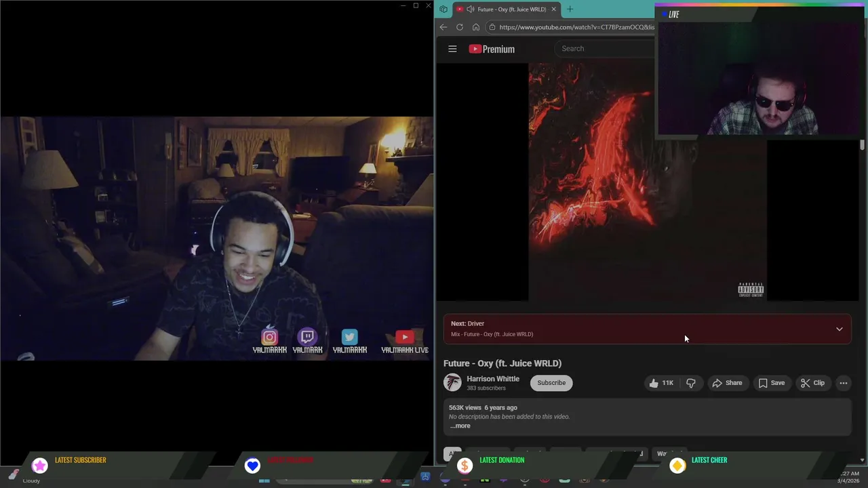Focus the YouTube Search field
Viewport: 868px width, 488px height.
[x=605, y=49]
